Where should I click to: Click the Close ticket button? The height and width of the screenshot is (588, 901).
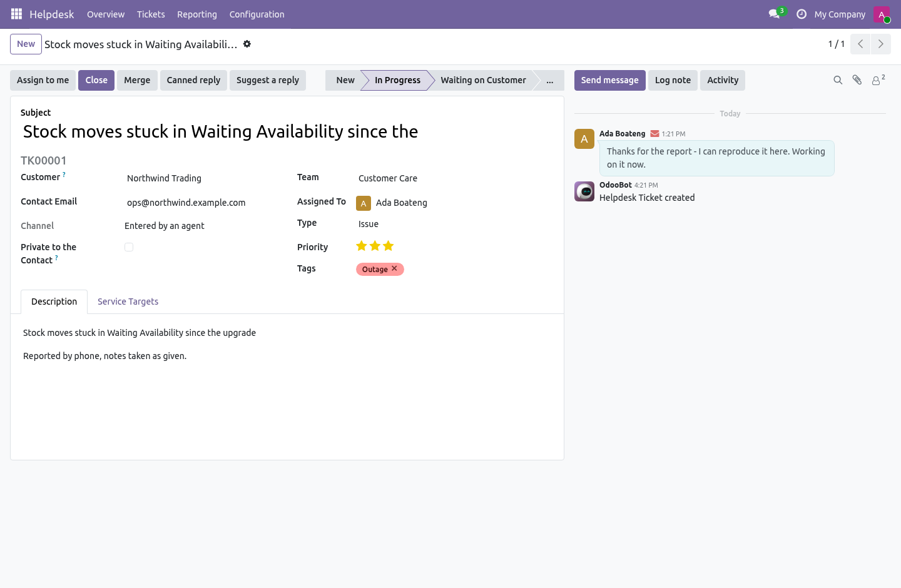pyautogui.click(x=96, y=80)
